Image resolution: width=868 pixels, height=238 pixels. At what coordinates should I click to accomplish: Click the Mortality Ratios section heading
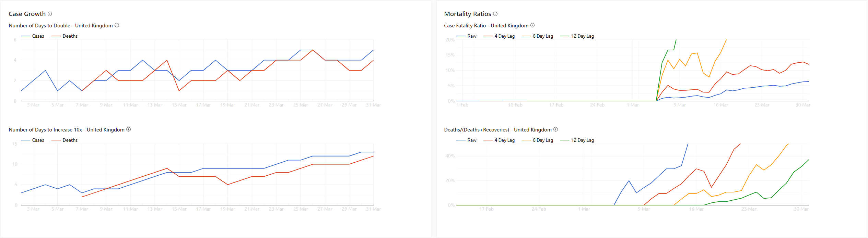467,14
